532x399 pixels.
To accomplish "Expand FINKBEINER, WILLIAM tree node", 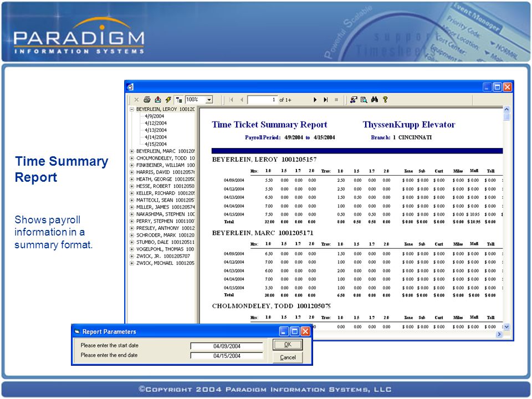I will 132,165.
